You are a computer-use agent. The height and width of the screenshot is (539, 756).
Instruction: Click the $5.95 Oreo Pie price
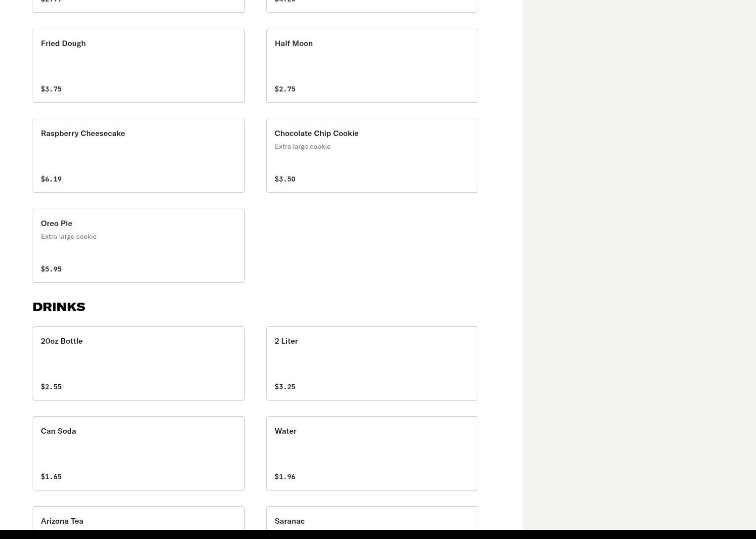click(51, 269)
